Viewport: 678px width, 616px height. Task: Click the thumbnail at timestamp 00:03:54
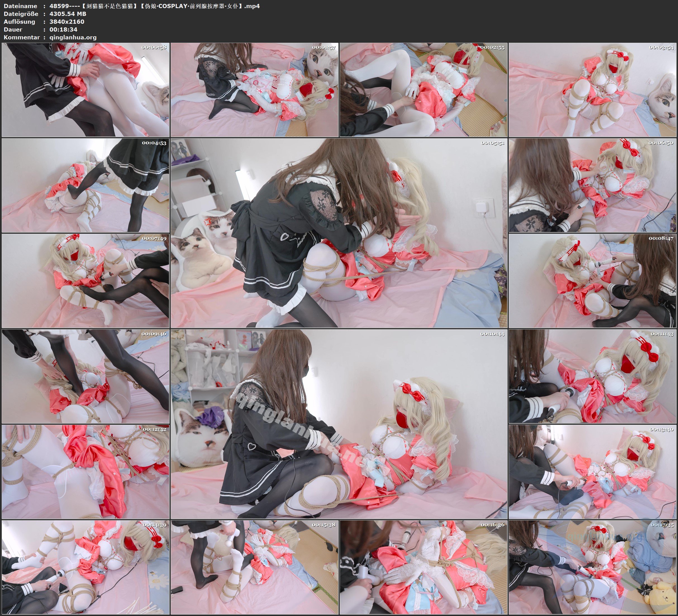592,90
